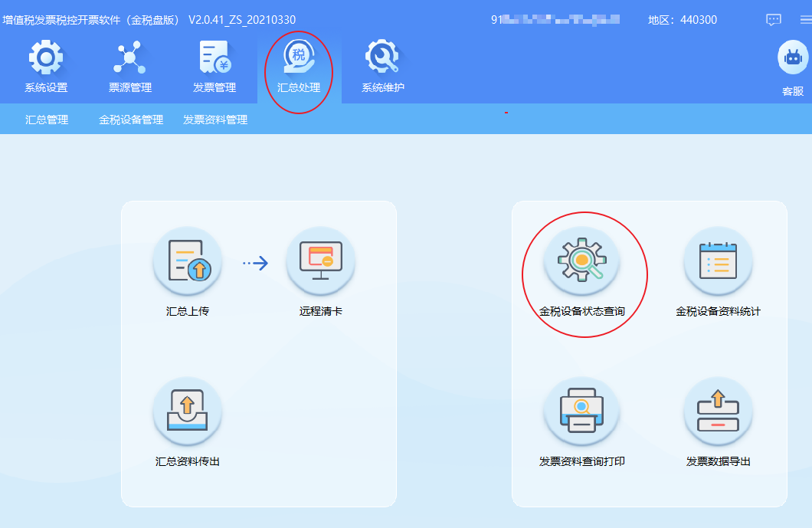Open the 系统维护 wrench icon
The image size is (812, 528).
click(x=383, y=57)
